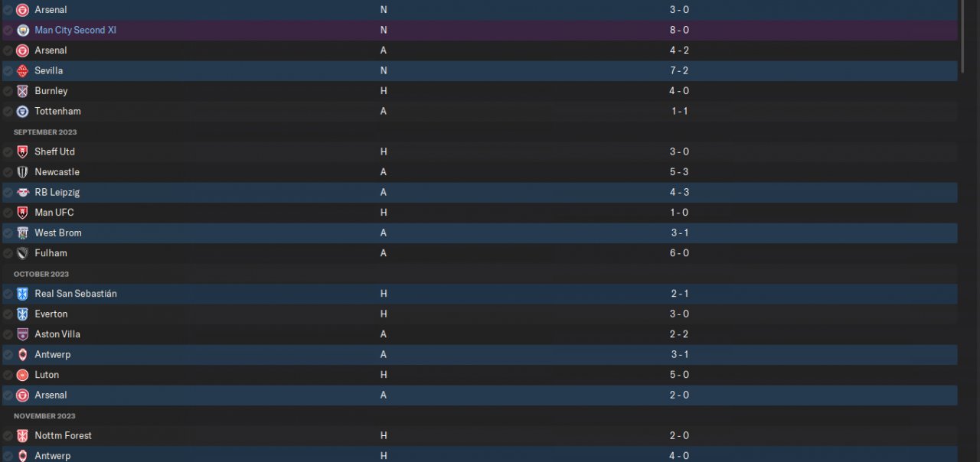This screenshot has height=462, width=980.
Task: Click the Sheff Utd club badge
Action: [23, 152]
